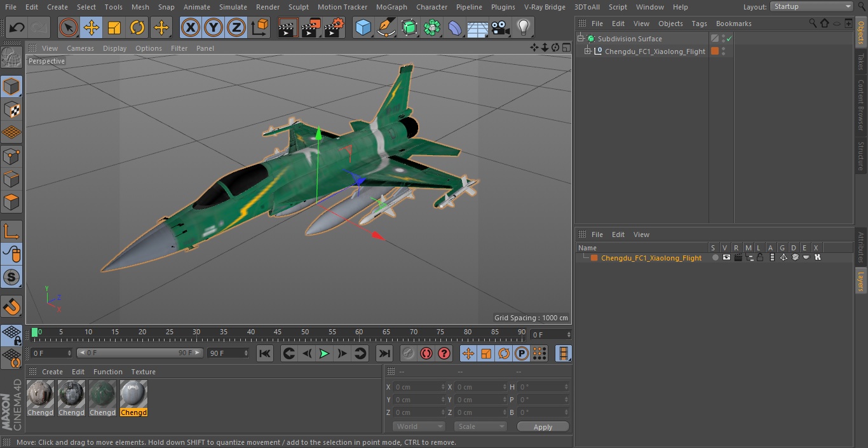Screen dimensions: 868x448
Task: Toggle Subdivision Surface enabled checkmark
Action: [729, 39]
